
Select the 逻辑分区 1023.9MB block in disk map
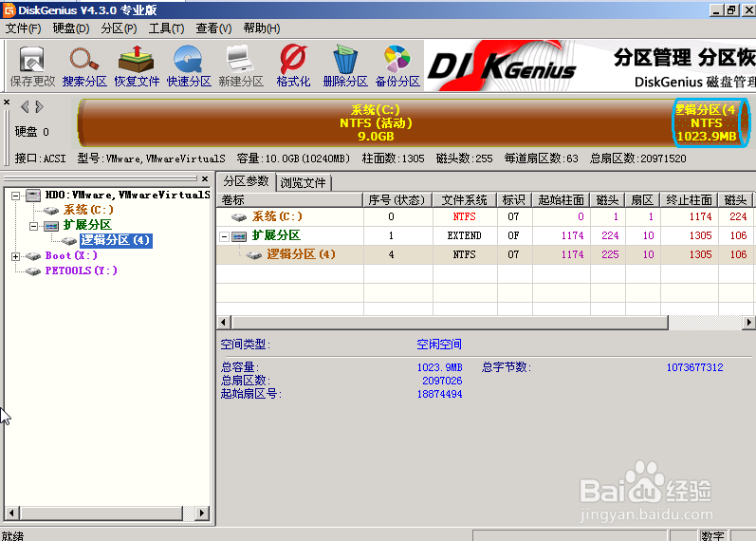tap(710, 122)
